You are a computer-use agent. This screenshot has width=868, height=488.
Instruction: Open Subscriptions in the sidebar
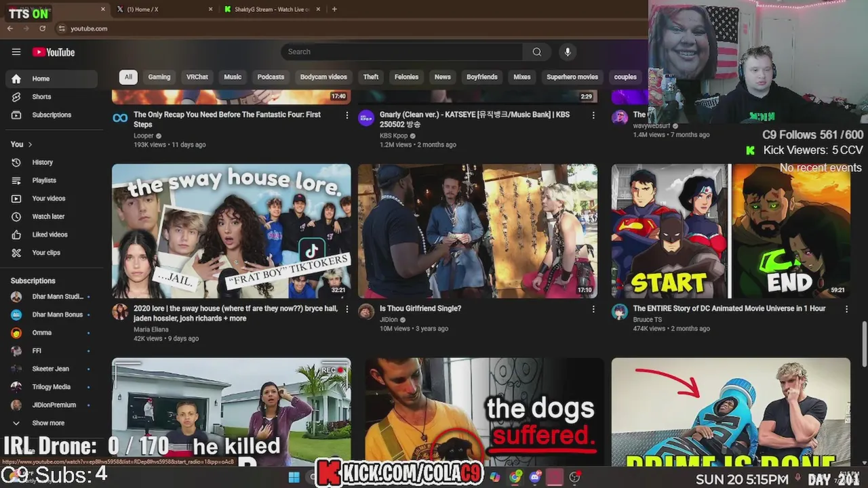point(52,115)
